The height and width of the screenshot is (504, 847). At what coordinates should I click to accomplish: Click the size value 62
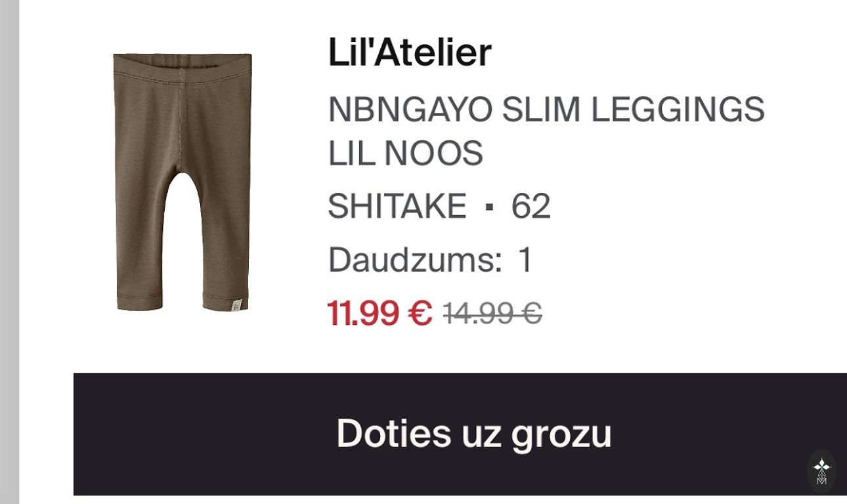[x=531, y=206]
